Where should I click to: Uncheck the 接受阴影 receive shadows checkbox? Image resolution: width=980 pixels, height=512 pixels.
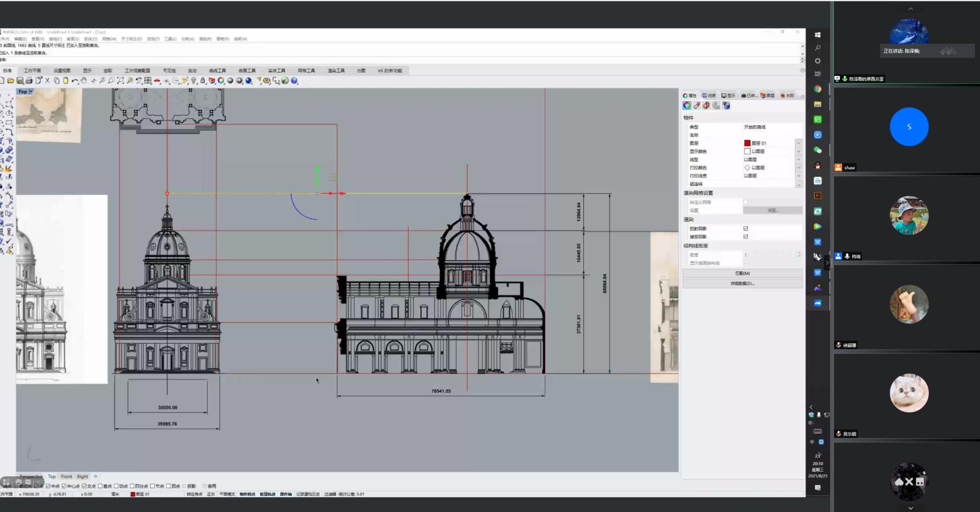(x=746, y=237)
